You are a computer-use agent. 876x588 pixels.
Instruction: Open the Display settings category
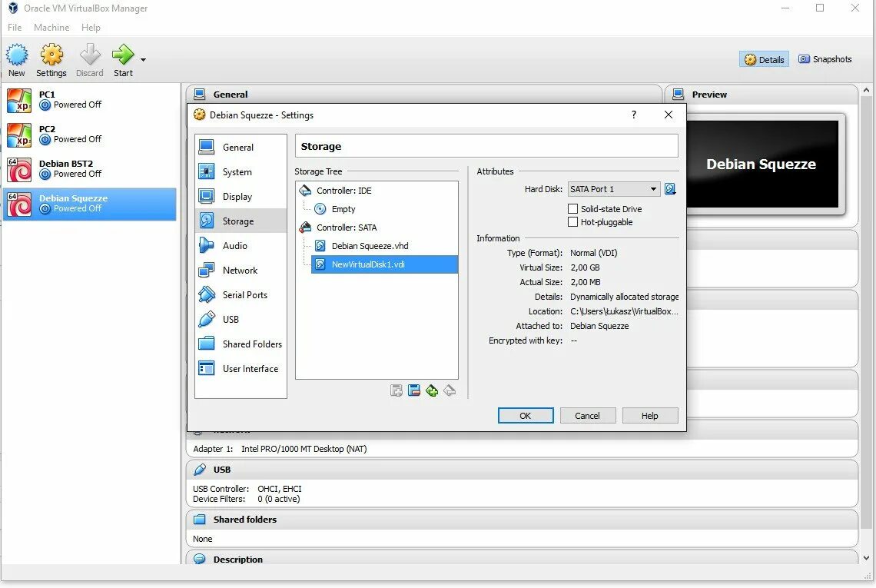tap(241, 196)
